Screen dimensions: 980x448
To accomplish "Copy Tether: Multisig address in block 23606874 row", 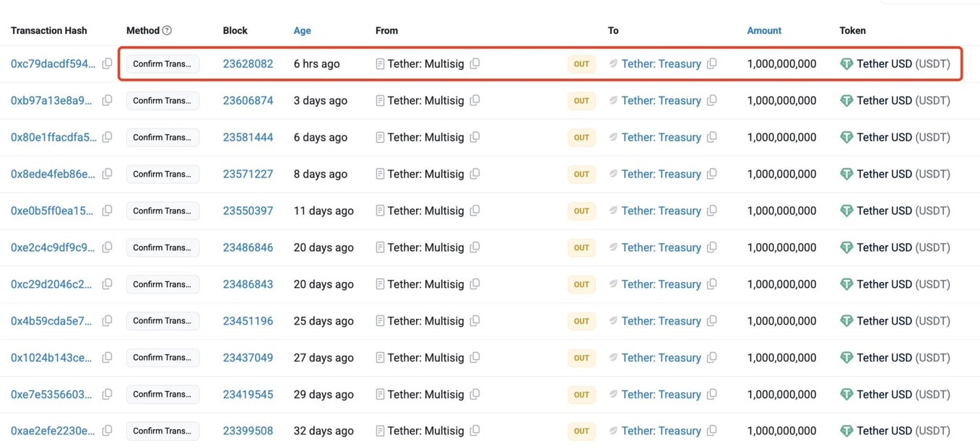I will point(474,100).
